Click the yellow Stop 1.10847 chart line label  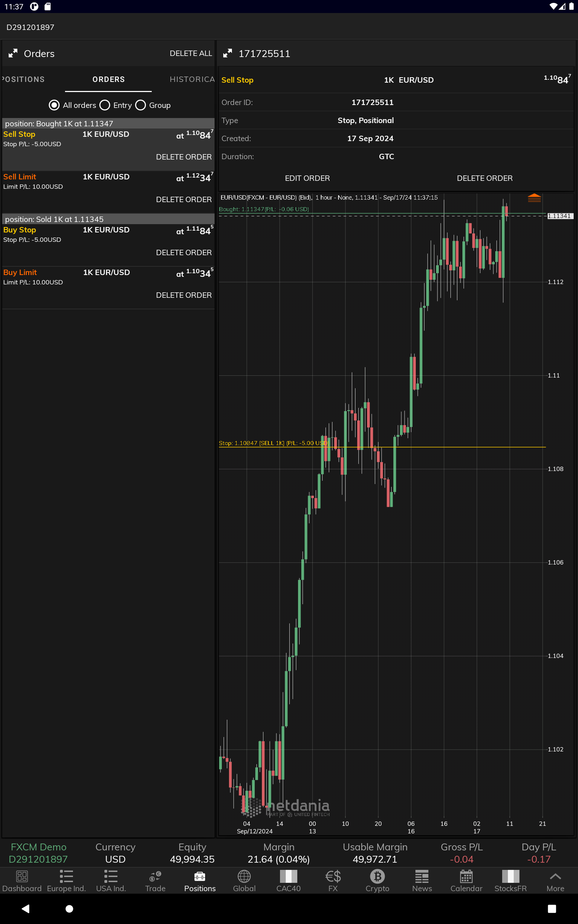(x=274, y=443)
